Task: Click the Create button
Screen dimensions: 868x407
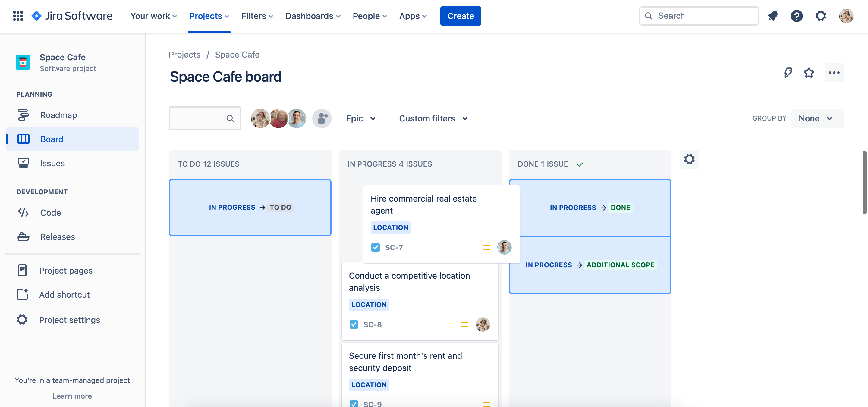Action: [461, 15]
